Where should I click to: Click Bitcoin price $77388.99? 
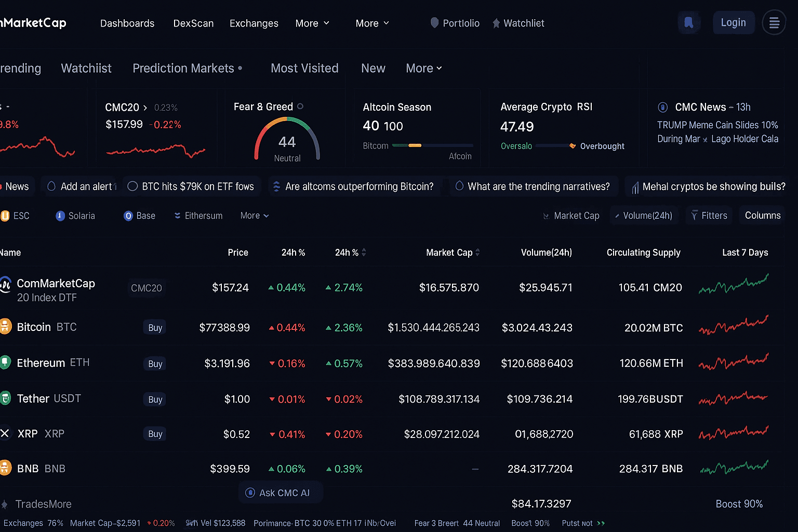(x=224, y=328)
